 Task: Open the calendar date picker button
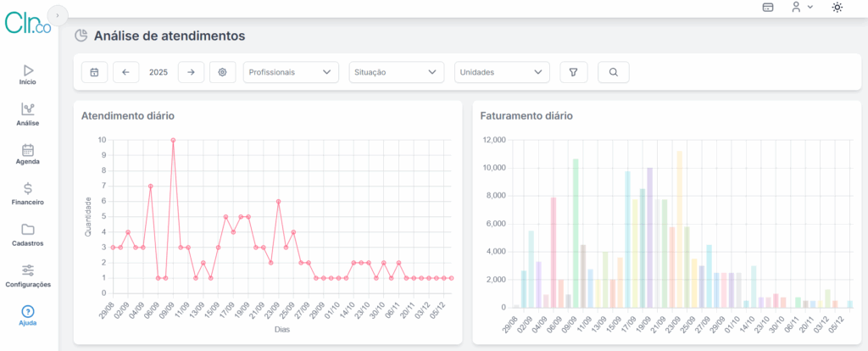[94, 73]
